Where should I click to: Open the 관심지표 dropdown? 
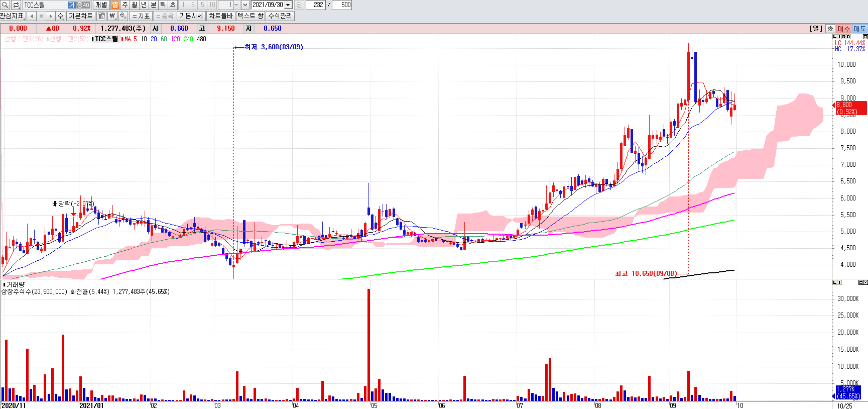[13, 16]
